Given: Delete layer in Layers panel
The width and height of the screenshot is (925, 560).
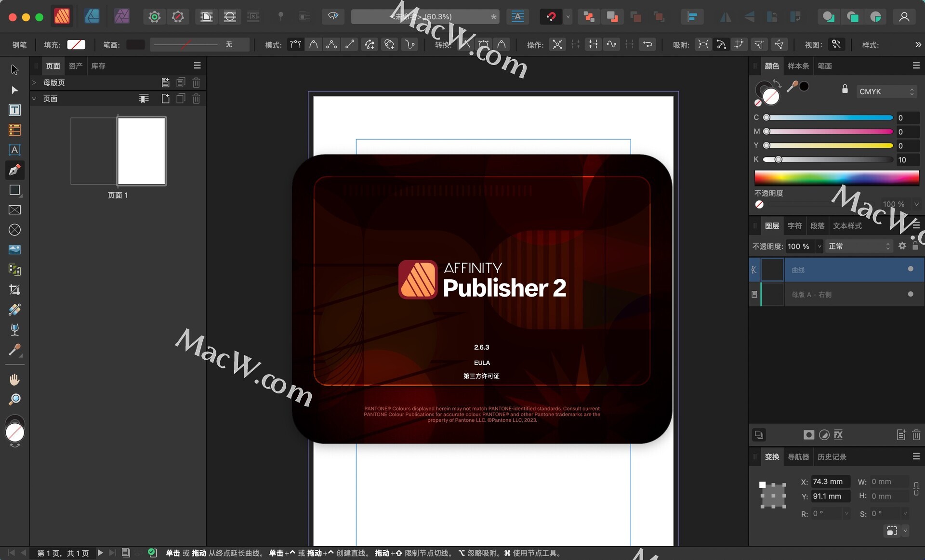Looking at the screenshot, I should pyautogui.click(x=916, y=435).
